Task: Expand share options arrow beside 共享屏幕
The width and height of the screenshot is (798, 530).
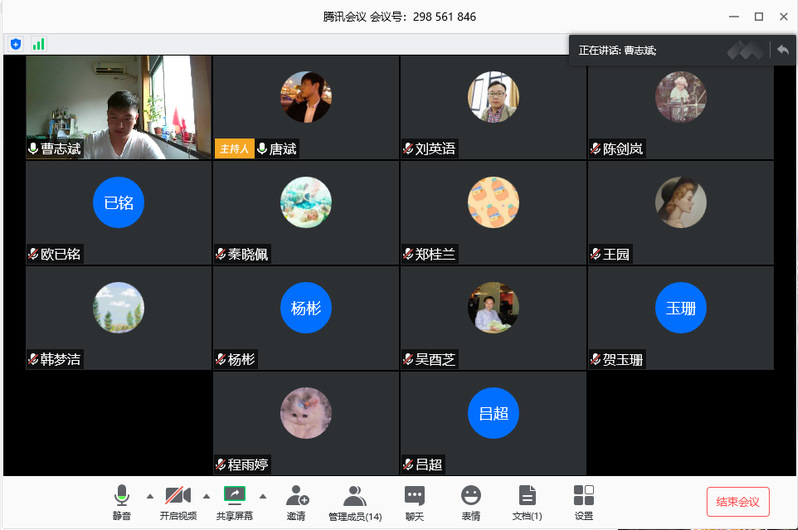Action: click(x=263, y=496)
